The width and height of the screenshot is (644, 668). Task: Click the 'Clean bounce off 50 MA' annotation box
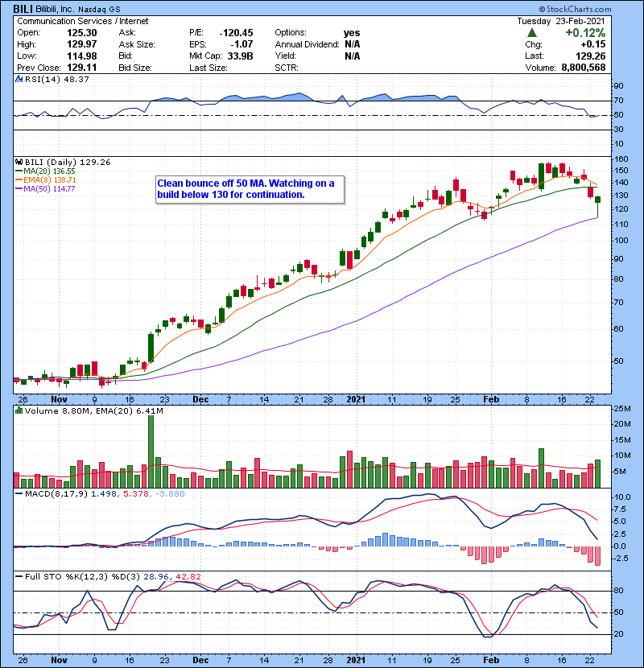[x=250, y=189]
